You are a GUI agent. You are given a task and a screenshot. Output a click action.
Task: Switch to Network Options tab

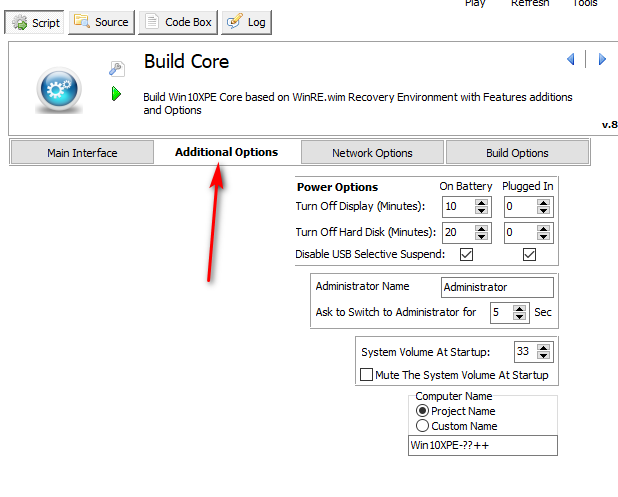pyautogui.click(x=372, y=153)
